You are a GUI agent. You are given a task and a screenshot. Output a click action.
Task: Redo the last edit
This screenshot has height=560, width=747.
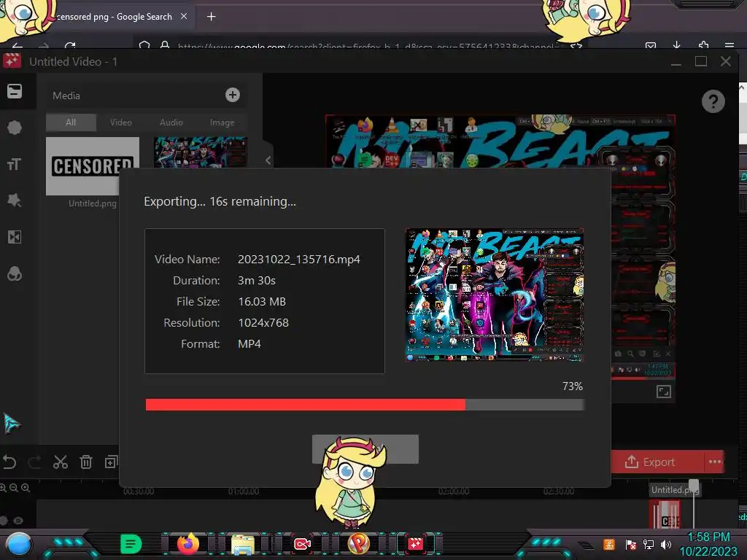[34, 462]
